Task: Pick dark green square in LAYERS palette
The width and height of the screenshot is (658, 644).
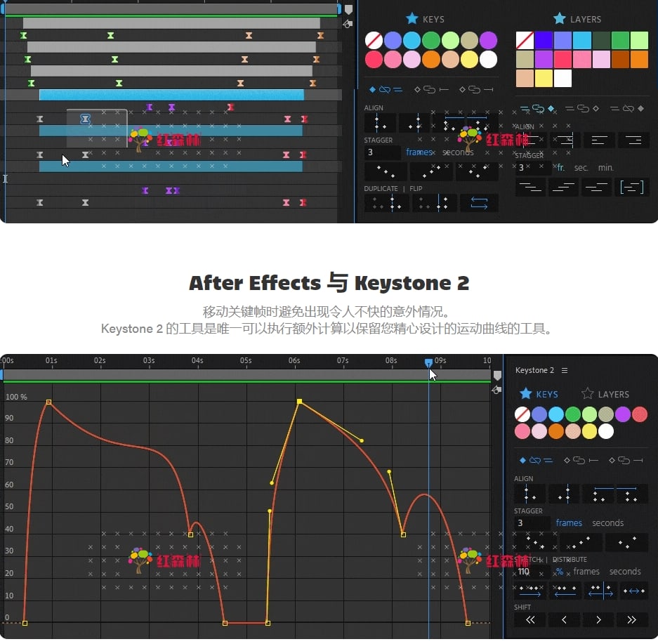Action: point(601,40)
